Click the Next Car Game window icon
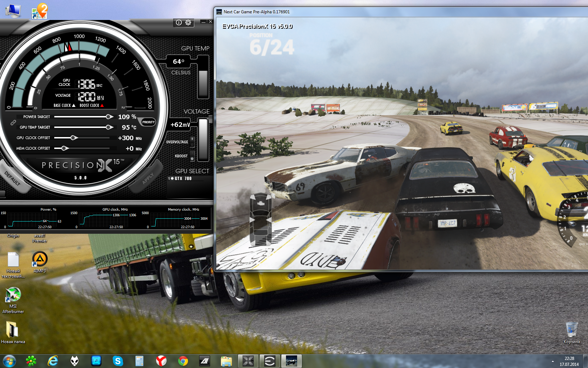588x368 pixels. click(219, 12)
